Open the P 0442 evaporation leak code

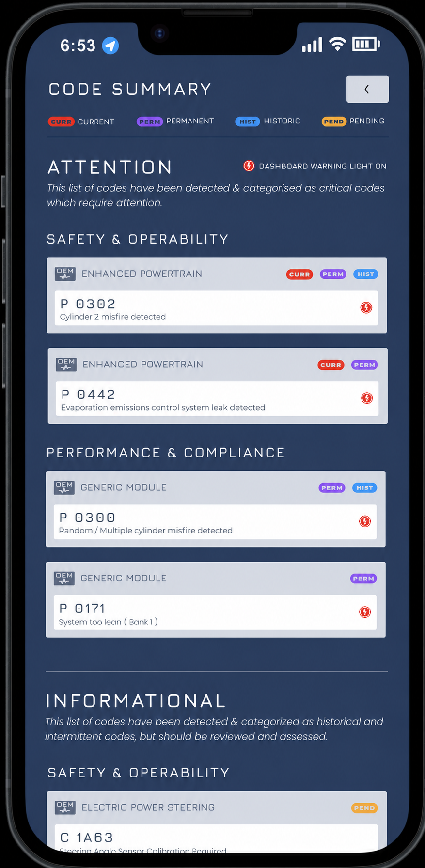[217, 398]
